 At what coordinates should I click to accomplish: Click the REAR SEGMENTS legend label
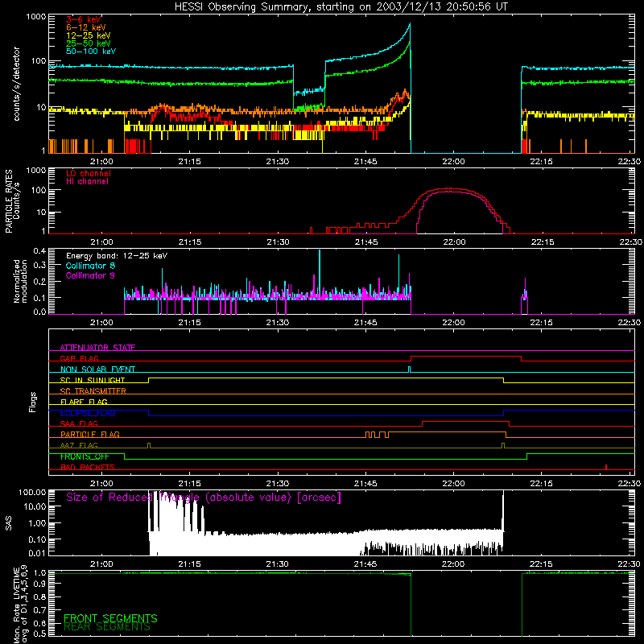coord(107,626)
